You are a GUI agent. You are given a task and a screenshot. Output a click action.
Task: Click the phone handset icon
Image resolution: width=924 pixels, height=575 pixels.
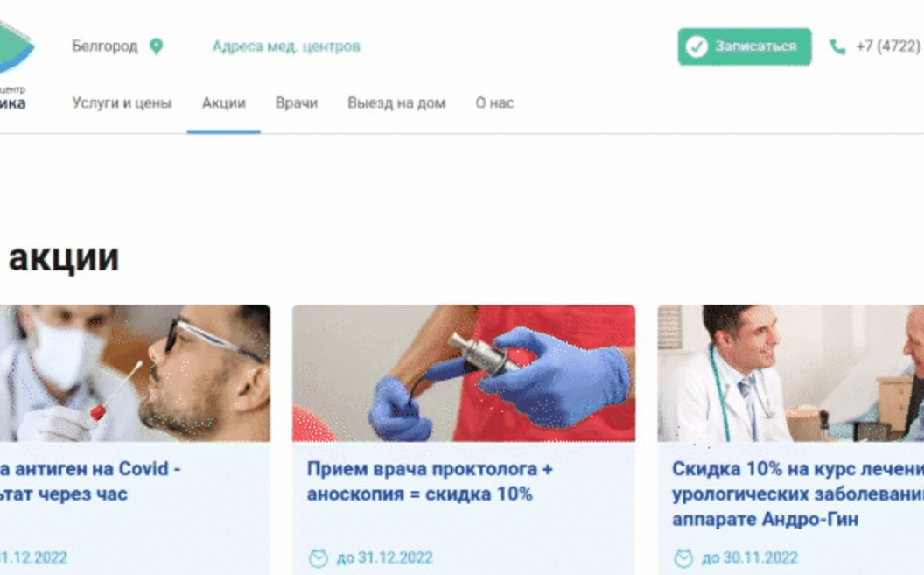[x=836, y=46]
